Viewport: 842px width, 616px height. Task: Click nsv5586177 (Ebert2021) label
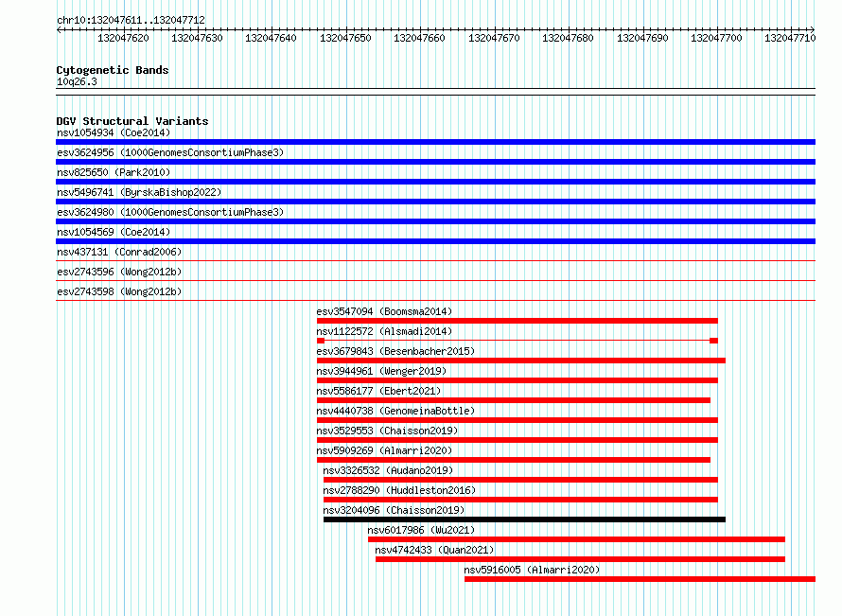click(x=378, y=391)
